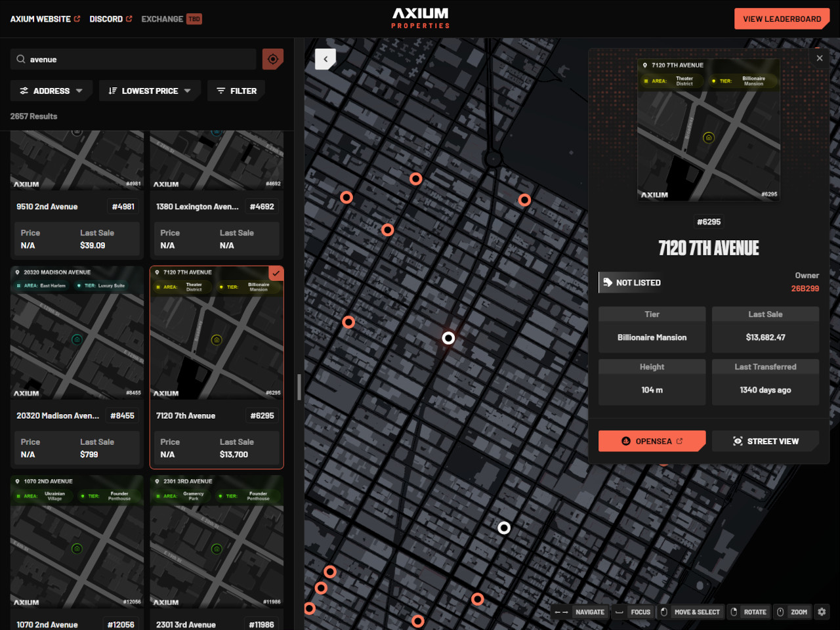Open the Address sort dropdown
This screenshot has height=630, width=840.
tap(51, 91)
